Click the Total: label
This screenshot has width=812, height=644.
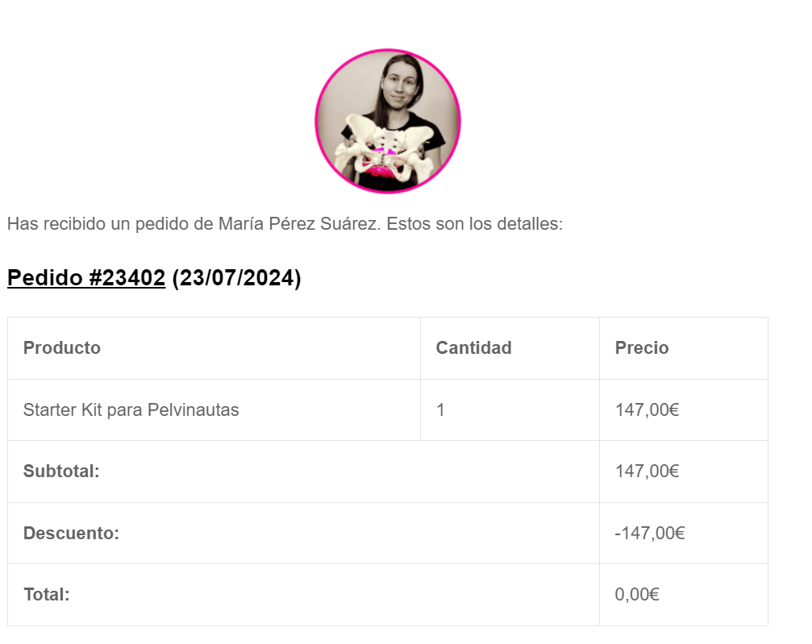(x=47, y=594)
